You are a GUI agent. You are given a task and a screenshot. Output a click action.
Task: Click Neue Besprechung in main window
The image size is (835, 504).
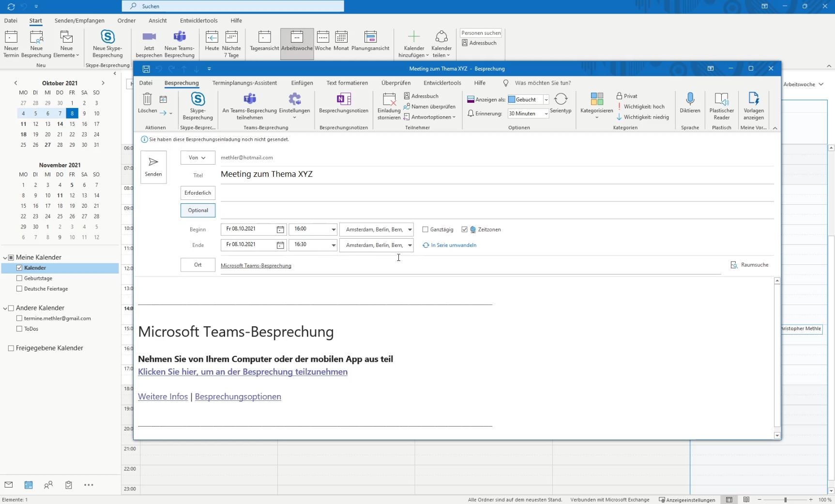[x=36, y=44]
